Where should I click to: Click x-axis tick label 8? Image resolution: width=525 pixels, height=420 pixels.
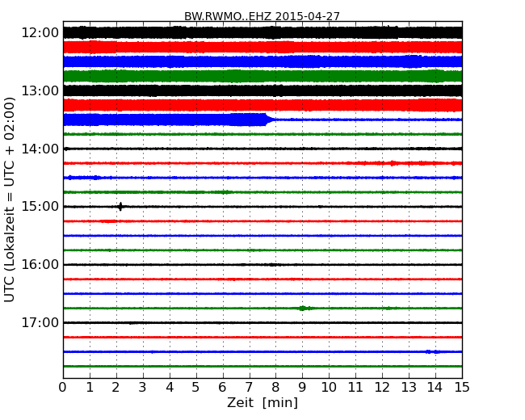tap(275, 388)
